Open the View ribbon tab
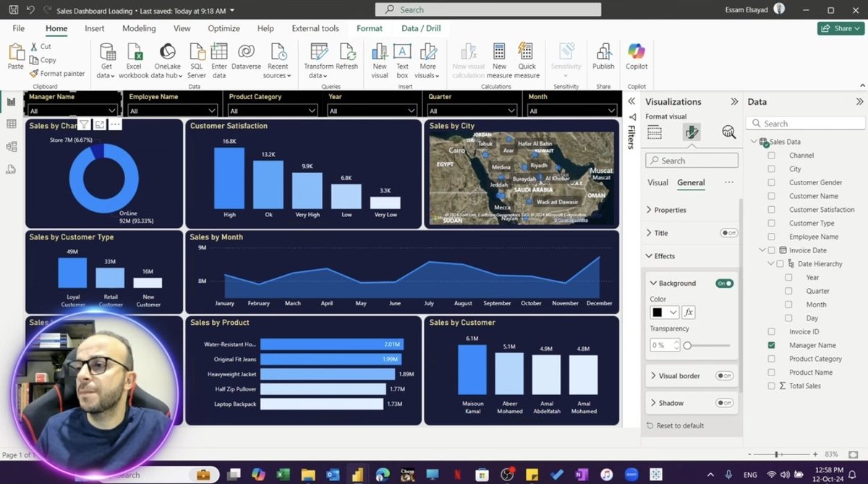Screen dimensions: 868x484 (182, 28)
